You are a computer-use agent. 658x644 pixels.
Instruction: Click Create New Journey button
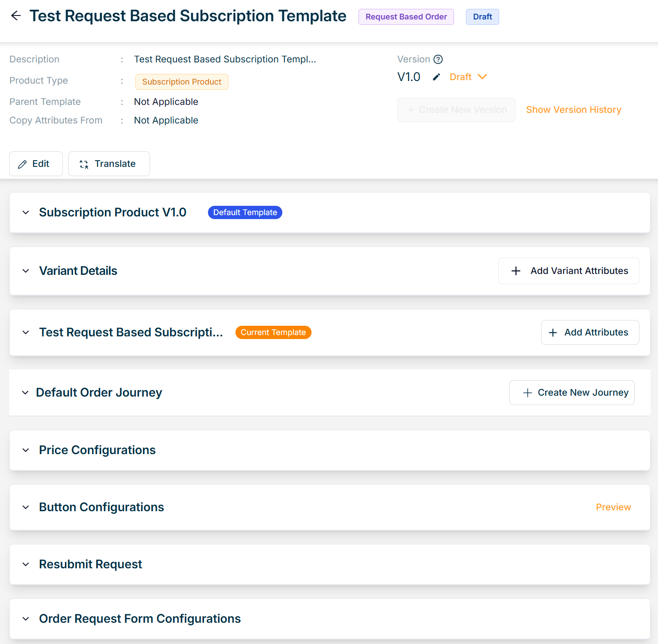click(572, 393)
